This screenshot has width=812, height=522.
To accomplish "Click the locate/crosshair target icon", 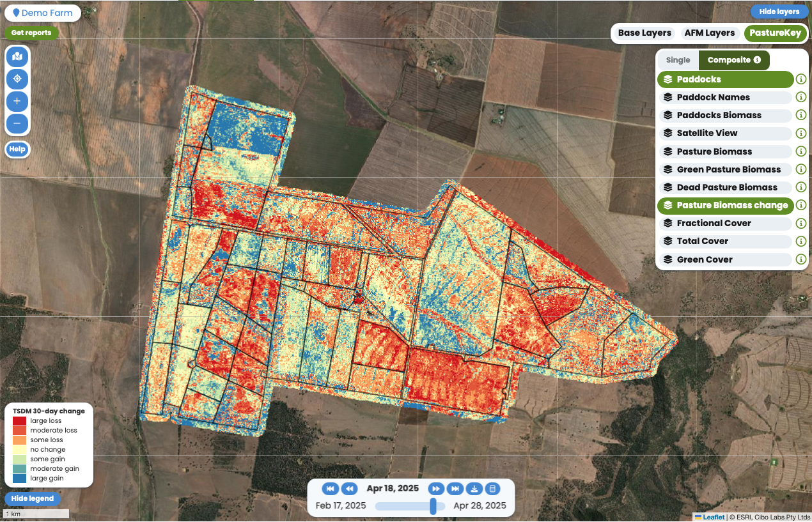I will 17,79.
